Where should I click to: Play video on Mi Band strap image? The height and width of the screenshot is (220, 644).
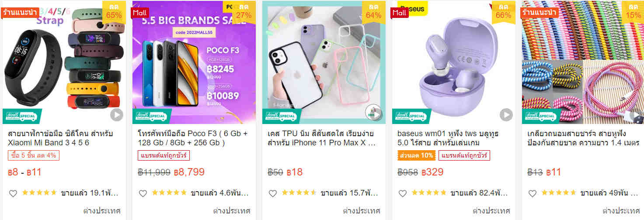[x=116, y=115]
